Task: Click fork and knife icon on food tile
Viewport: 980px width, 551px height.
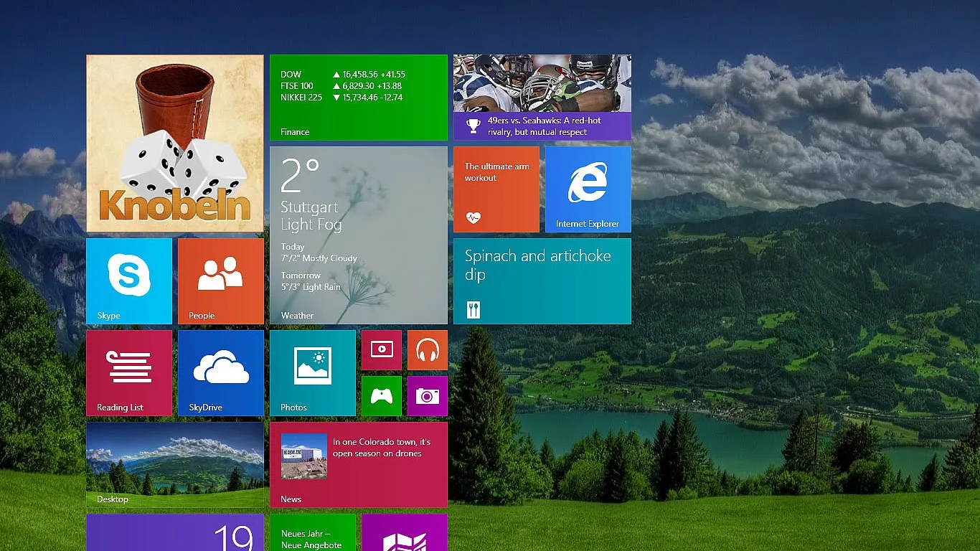Action: [x=473, y=309]
